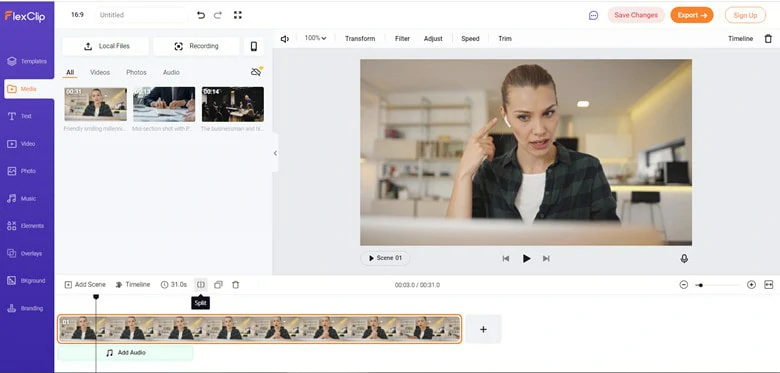Split the clip at playhead
This screenshot has height=373, width=780.
click(x=200, y=284)
